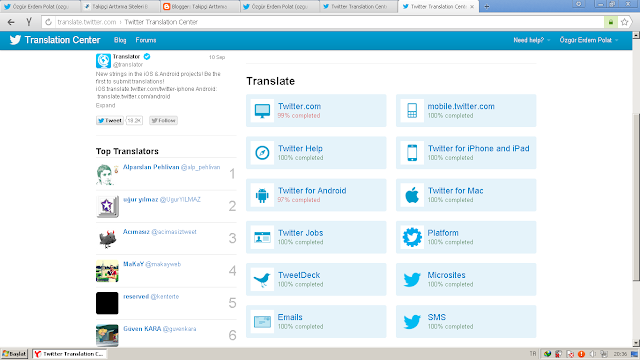The height and width of the screenshot is (360, 640).
Task: Open Twitter Jobs project link
Action: click(x=300, y=233)
